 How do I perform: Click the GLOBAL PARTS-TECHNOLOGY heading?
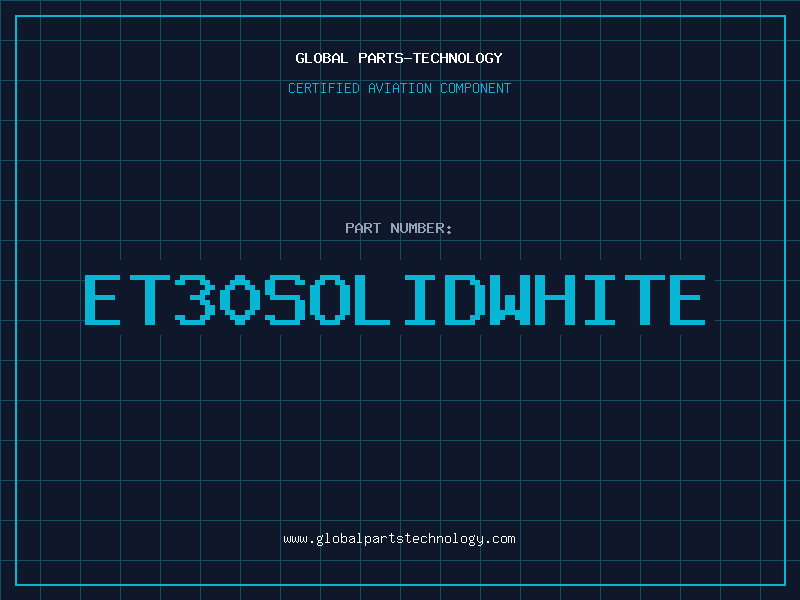click(399, 58)
